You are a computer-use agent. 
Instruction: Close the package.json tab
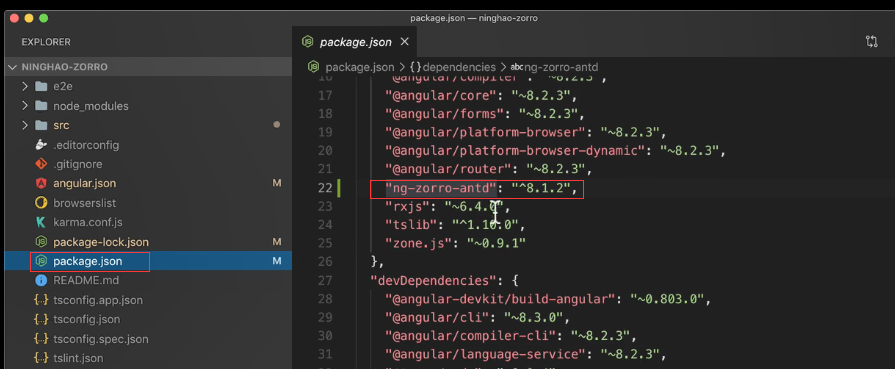405,42
